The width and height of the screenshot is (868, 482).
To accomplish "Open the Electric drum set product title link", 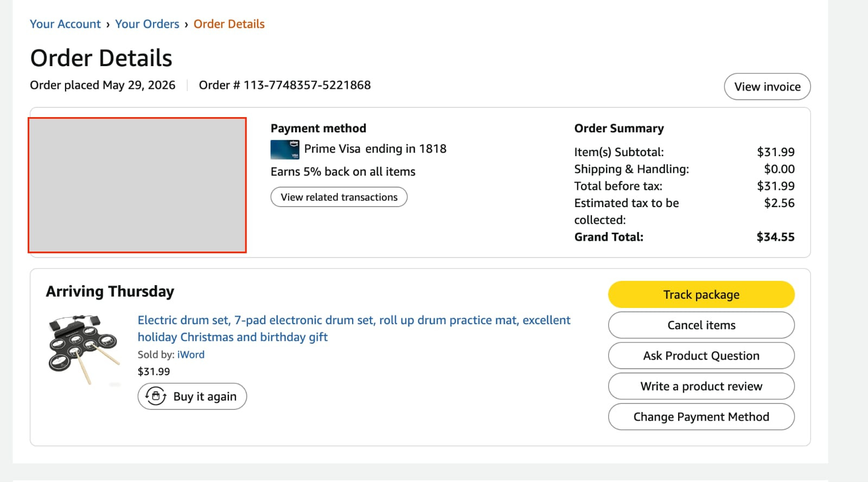I will pyautogui.click(x=354, y=329).
